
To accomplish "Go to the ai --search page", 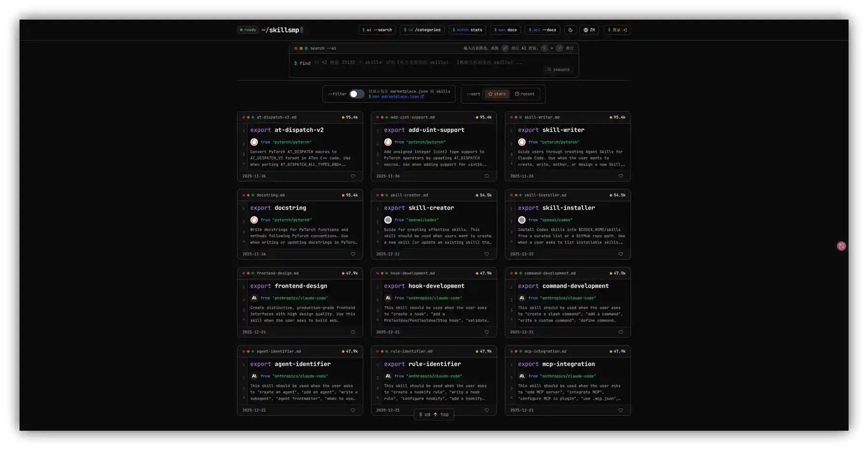I will pyautogui.click(x=377, y=30).
